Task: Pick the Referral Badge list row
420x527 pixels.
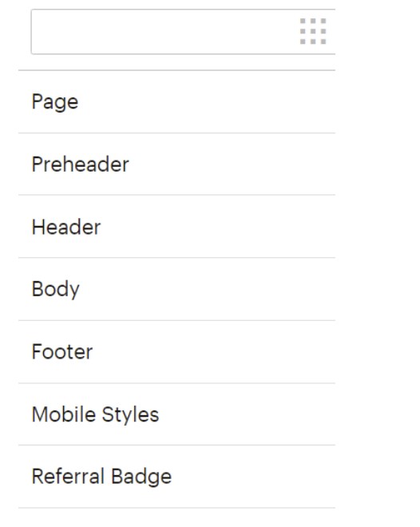Action: coord(176,477)
